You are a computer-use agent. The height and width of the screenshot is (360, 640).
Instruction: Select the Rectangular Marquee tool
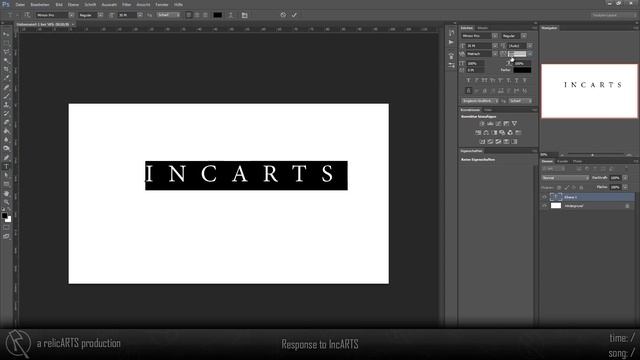(x=6, y=43)
